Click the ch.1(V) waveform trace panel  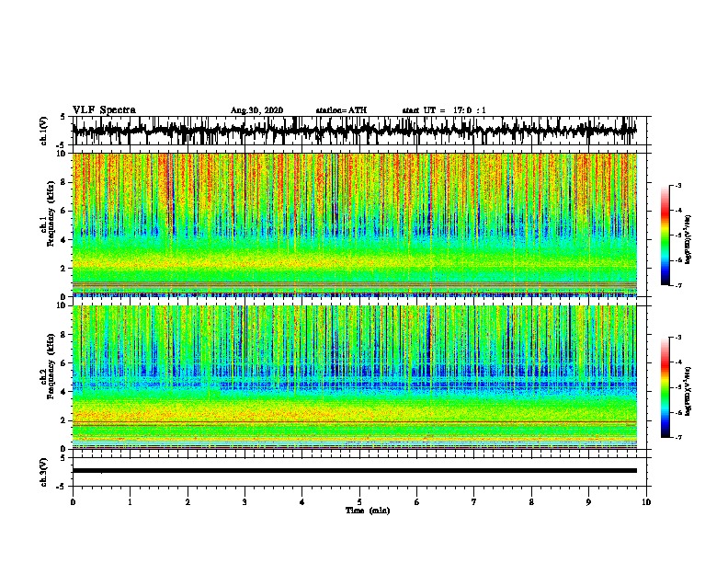(x=361, y=131)
